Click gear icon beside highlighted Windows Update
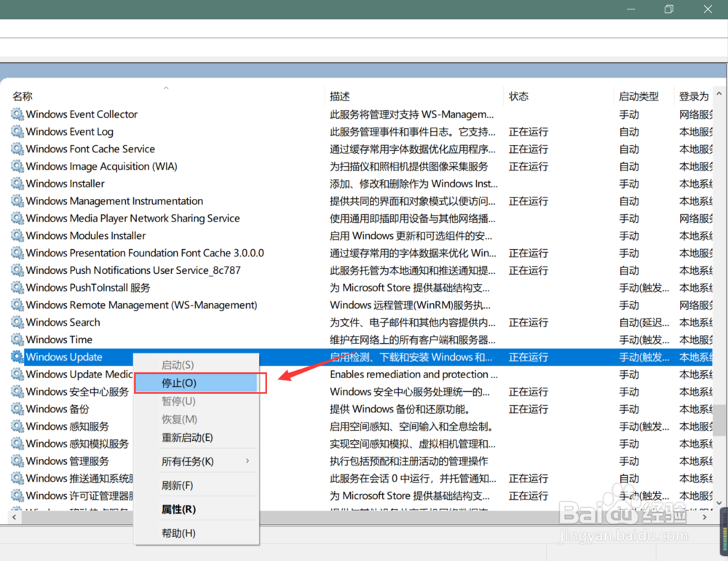This screenshot has width=728, height=561. 17,357
